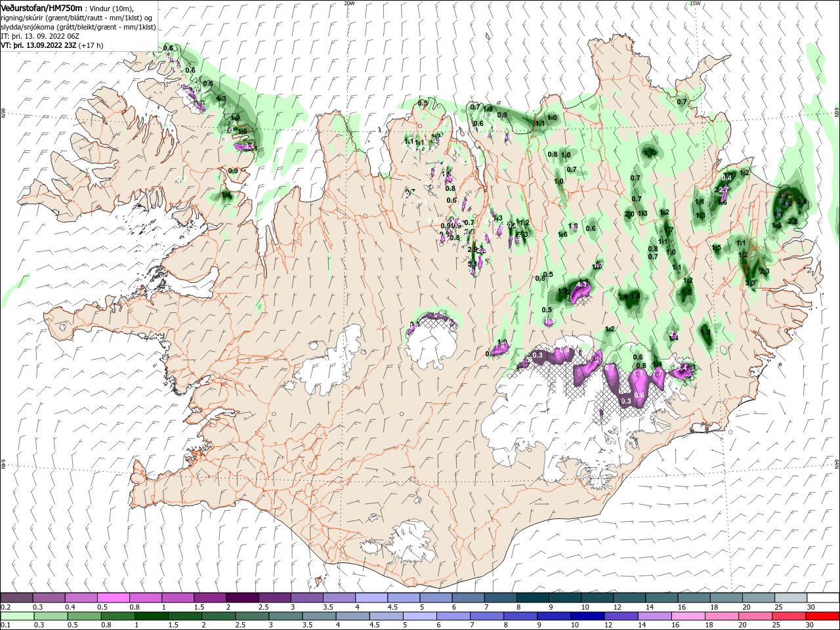Click the white 30 swatch in snow scale
Viewport: 840px width, 630px height.
coord(823,598)
